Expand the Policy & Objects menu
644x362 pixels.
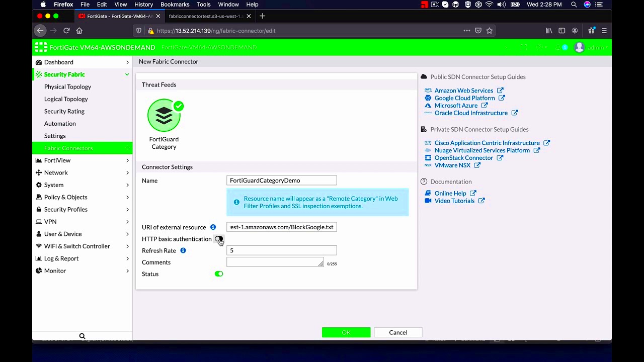[x=64, y=197]
